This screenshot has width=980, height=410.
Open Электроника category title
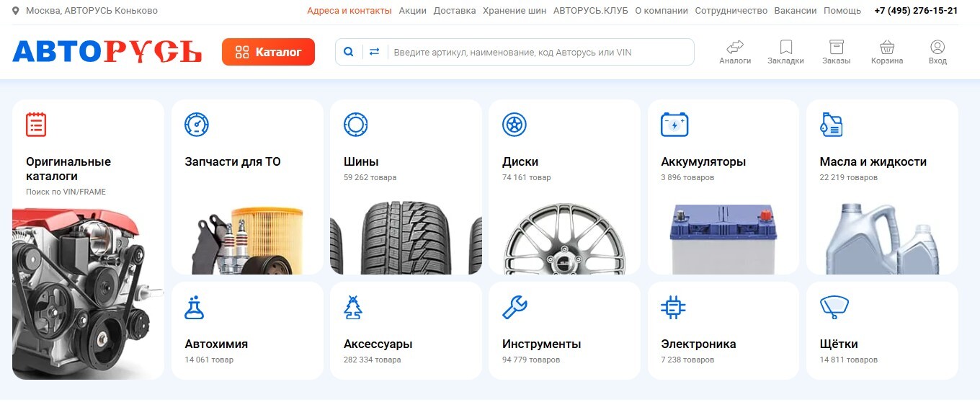pyautogui.click(x=698, y=344)
